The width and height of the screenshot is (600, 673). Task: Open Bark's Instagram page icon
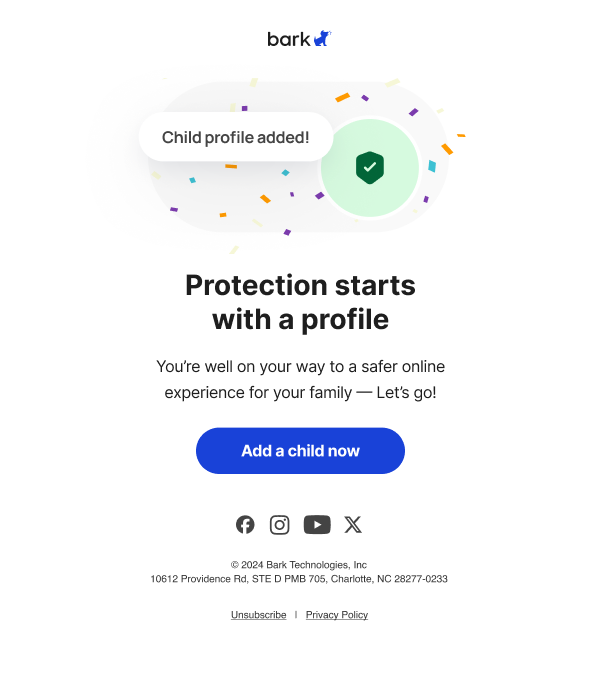coord(280,524)
